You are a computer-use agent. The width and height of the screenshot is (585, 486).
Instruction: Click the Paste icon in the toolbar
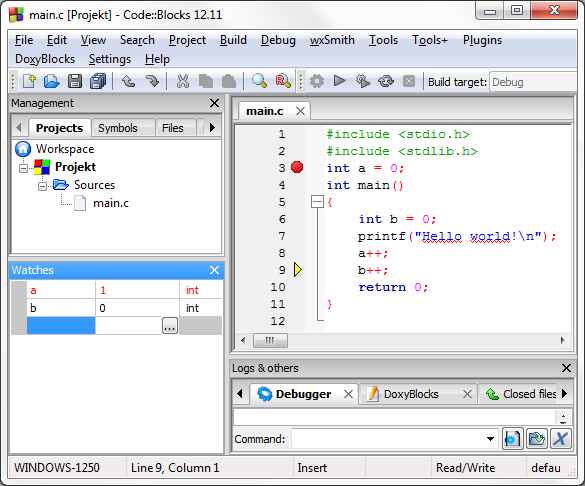(229, 81)
